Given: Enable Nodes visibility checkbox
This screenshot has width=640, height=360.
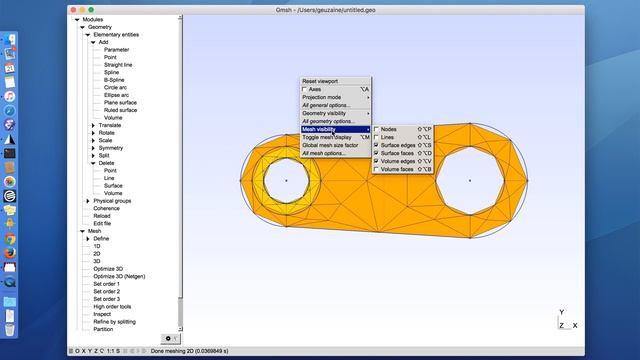Looking at the screenshot, I should pos(376,129).
